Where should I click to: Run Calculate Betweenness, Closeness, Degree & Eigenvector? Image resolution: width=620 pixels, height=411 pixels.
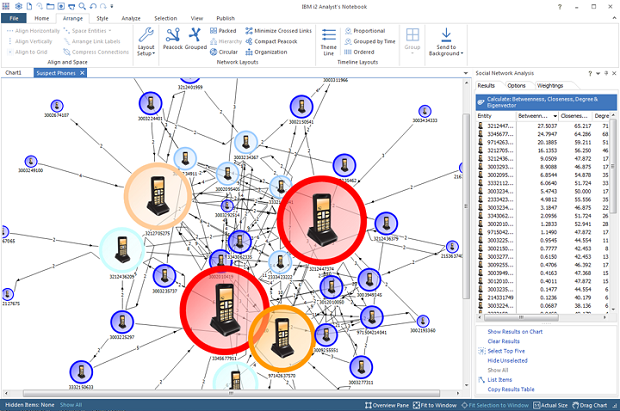pyautogui.click(x=547, y=100)
